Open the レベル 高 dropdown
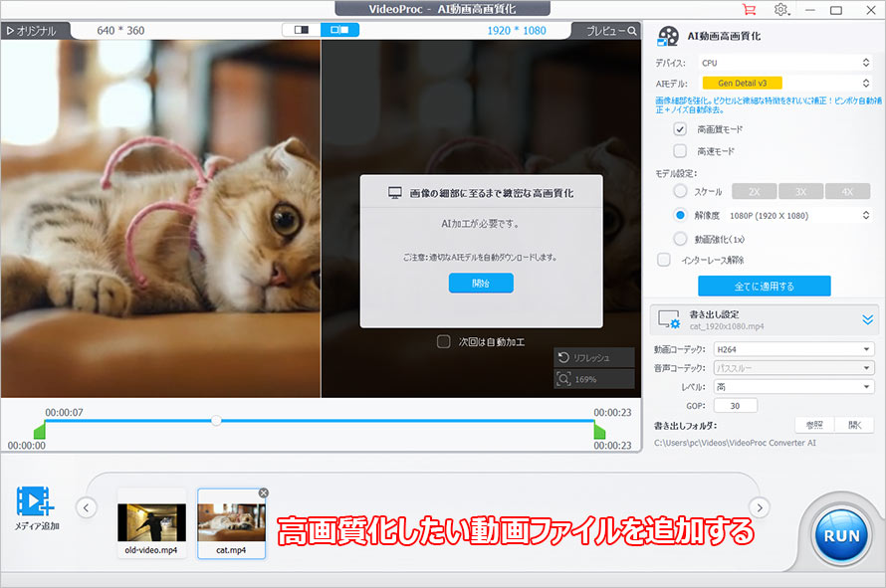Screen dimensions: 886x588 pos(793,386)
